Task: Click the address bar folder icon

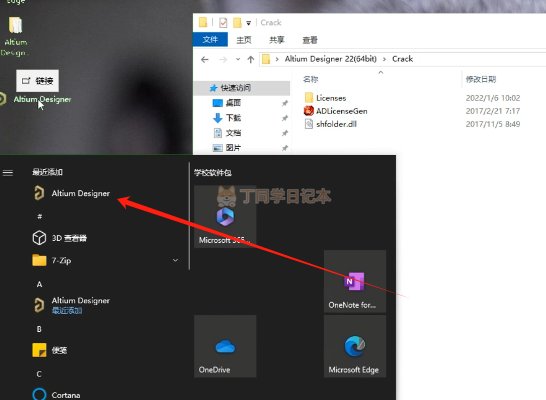Action: point(266,59)
